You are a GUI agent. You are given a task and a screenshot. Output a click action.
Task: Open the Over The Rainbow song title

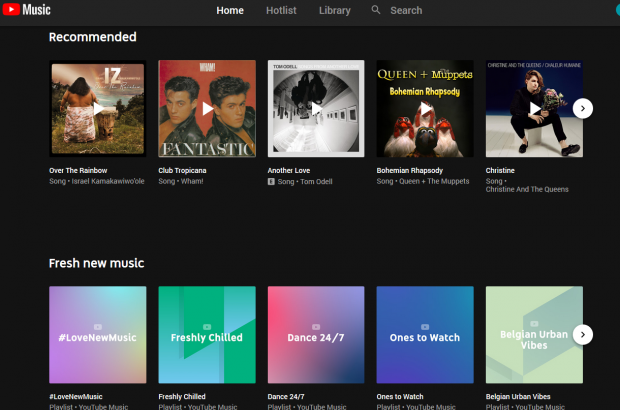pos(78,170)
